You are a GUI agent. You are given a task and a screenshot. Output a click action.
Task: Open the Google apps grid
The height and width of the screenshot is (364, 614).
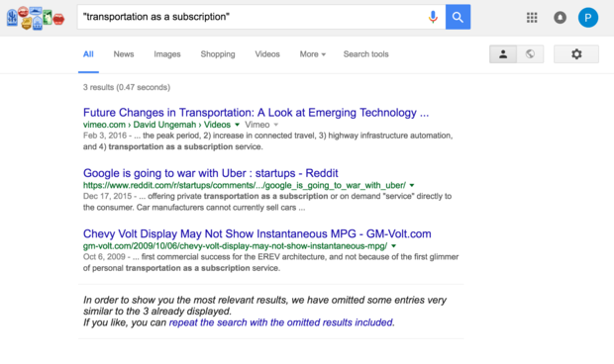click(x=532, y=17)
